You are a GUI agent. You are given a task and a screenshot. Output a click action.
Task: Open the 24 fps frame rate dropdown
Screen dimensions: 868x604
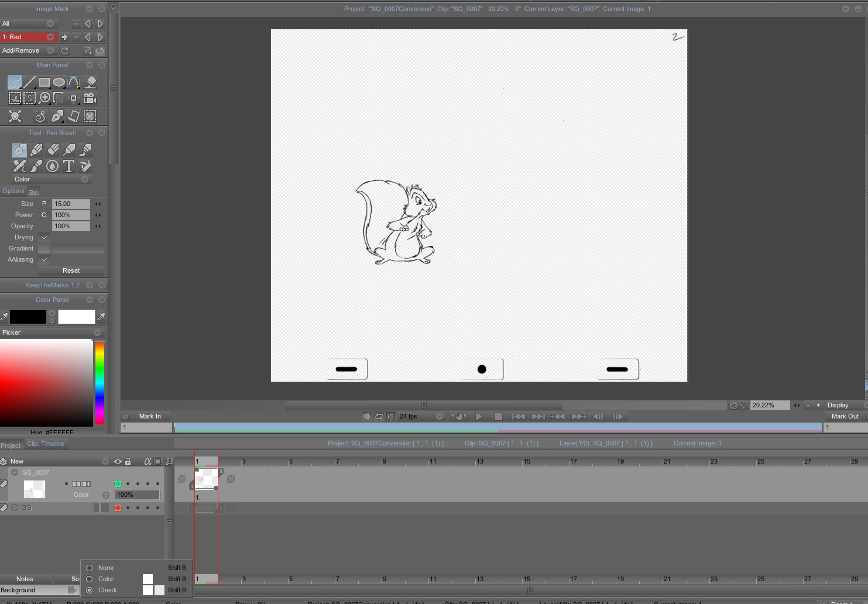click(421, 416)
